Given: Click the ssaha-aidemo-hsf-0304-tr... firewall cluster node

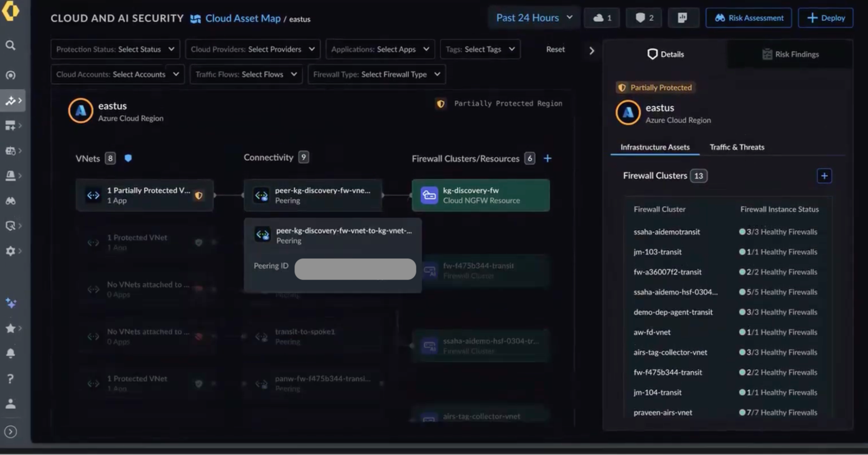Looking at the screenshot, I should tap(481, 346).
